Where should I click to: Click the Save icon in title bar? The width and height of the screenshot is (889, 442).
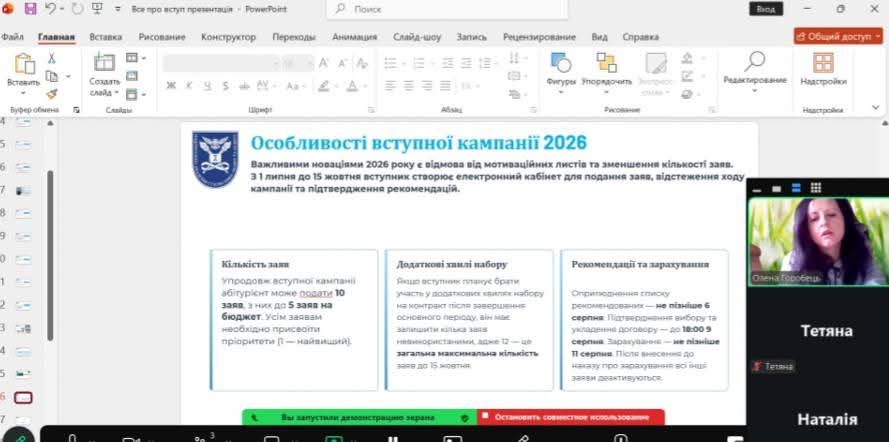click(30, 9)
